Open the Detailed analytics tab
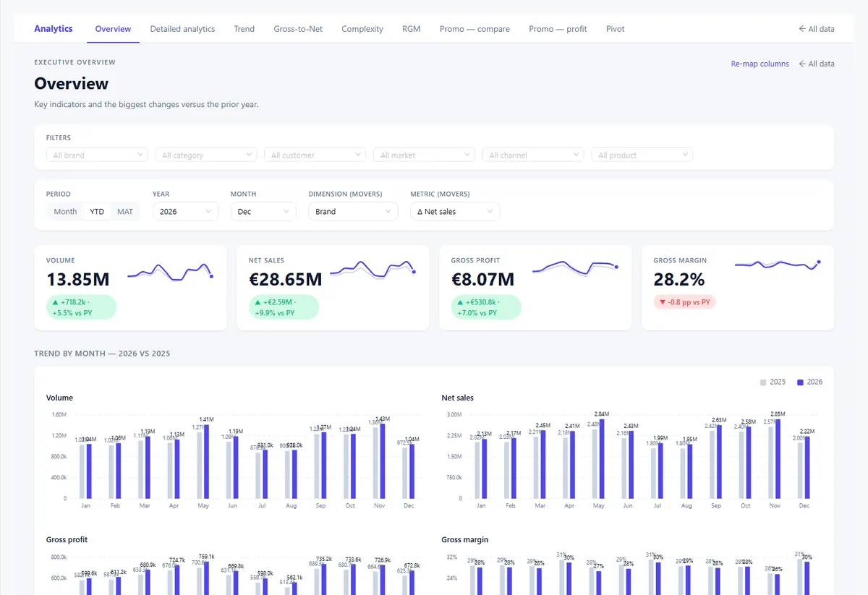The height and width of the screenshot is (595, 868). point(182,29)
